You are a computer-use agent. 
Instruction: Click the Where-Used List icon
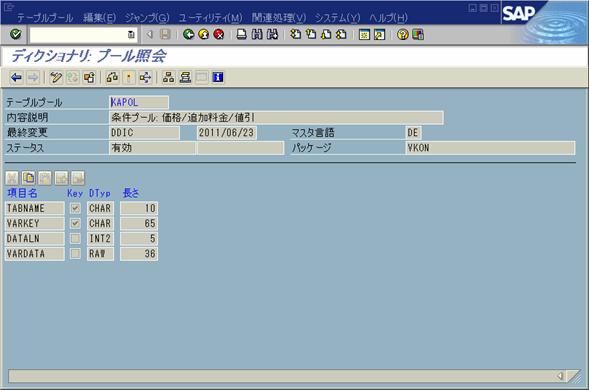[x=145, y=78]
